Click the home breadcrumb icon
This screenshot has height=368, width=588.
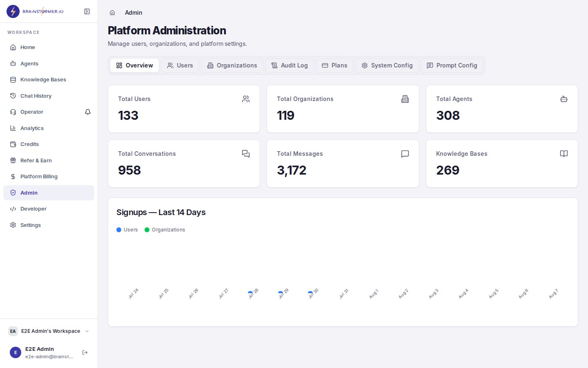112,13
